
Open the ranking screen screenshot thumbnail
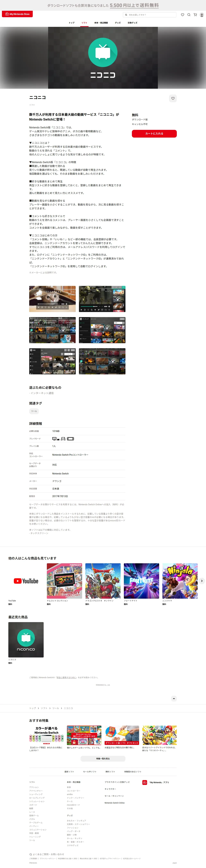tap(102, 330)
